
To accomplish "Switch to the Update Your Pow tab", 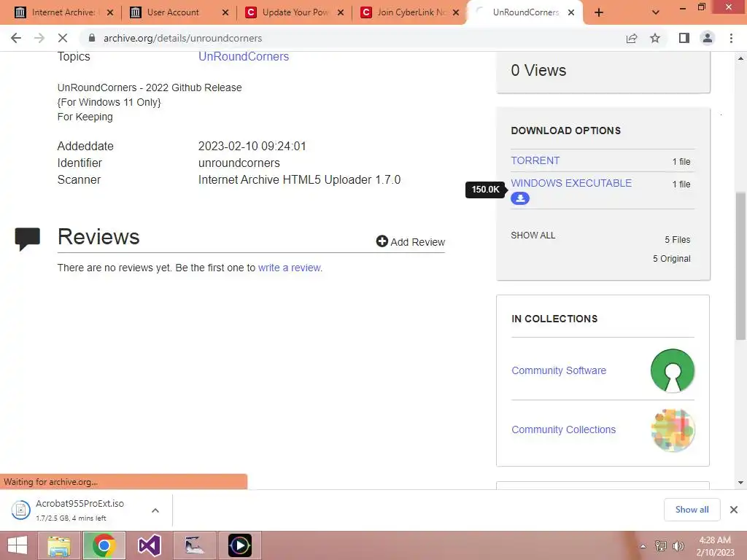I will 295,12.
